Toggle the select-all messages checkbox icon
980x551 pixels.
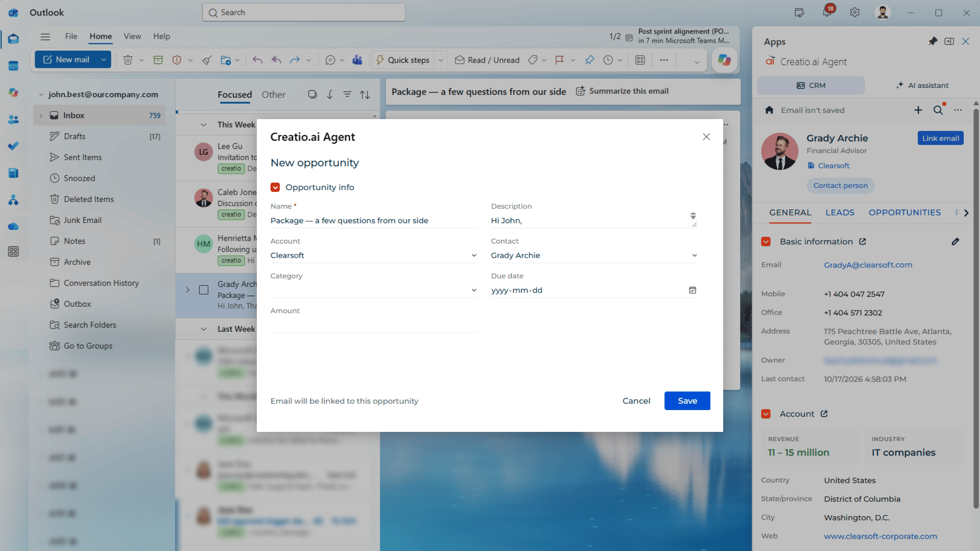point(312,94)
